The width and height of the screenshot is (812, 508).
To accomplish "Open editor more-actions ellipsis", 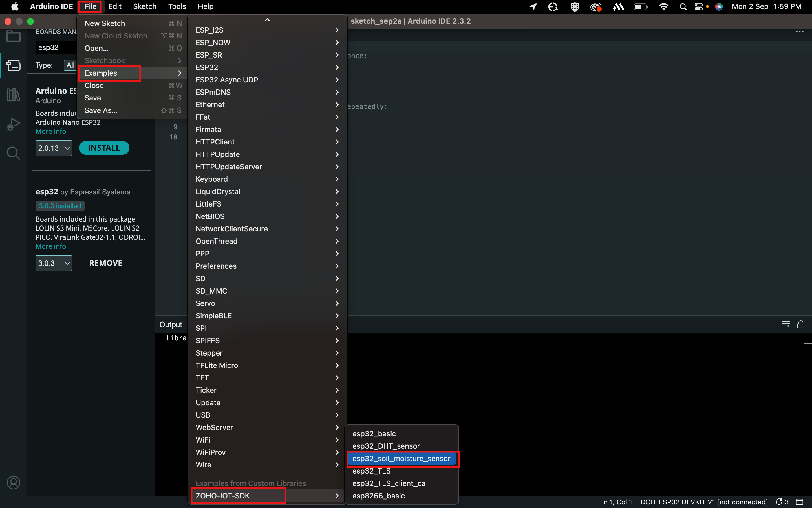I will tap(800, 32).
